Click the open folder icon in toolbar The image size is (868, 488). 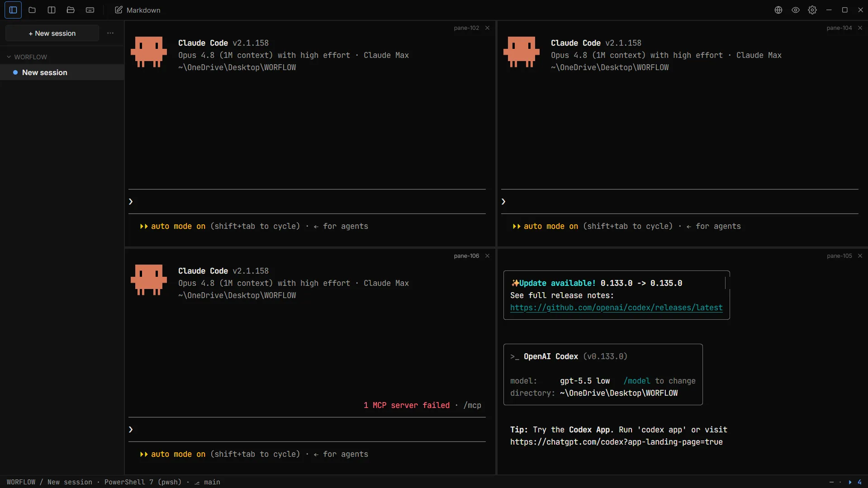(71, 10)
